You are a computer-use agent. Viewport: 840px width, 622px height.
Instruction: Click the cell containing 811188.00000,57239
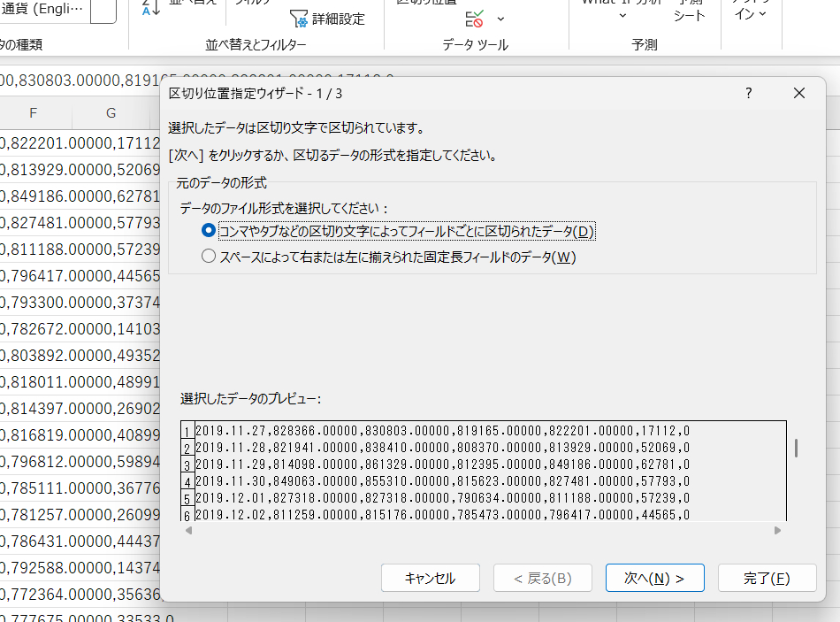[80, 250]
